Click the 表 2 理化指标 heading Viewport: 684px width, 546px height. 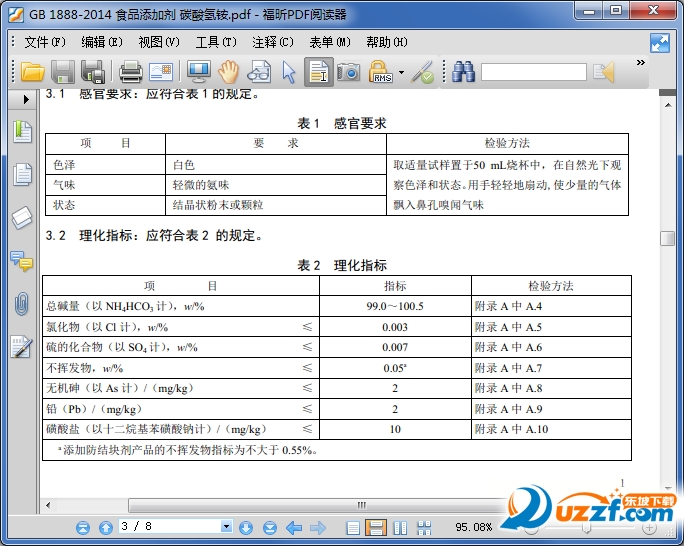(x=342, y=265)
